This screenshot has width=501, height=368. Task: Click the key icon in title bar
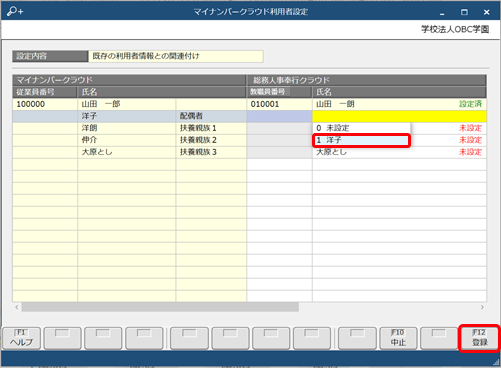coord(15,12)
